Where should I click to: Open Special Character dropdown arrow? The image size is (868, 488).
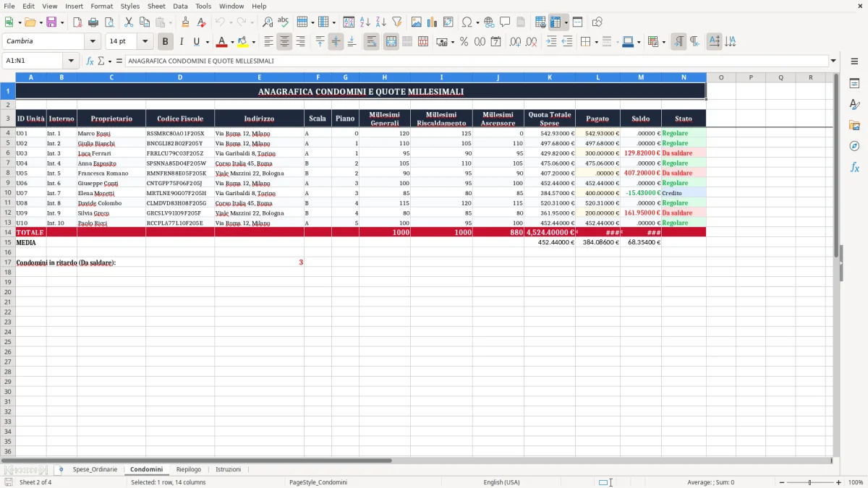click(x=477, y=22)
